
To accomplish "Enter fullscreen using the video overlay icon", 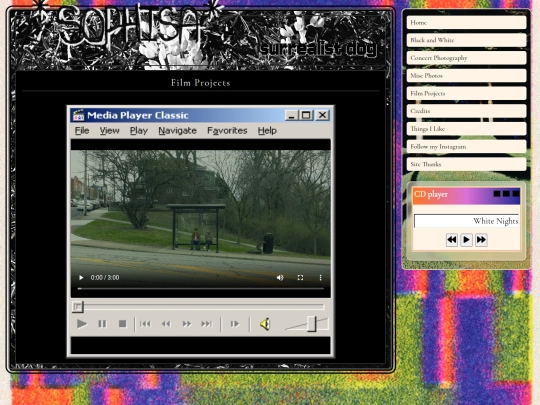I will (x=300, y=278).
